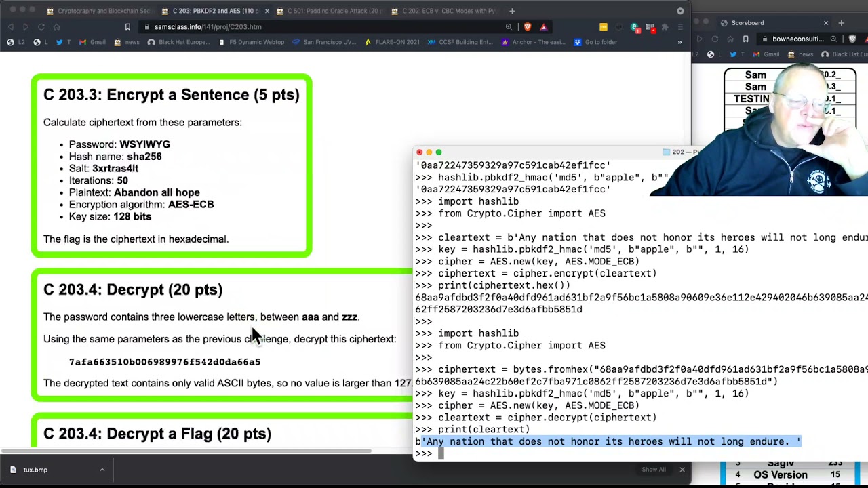Go back in the main browser
This screenshot has height=488, width=868.
tap(10, 27)
